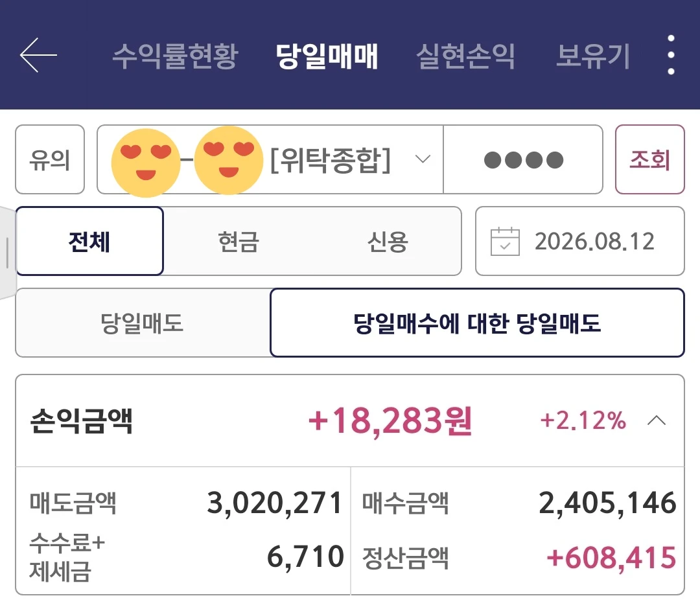Click the 유의 notice button

click(x=50, y=159)
